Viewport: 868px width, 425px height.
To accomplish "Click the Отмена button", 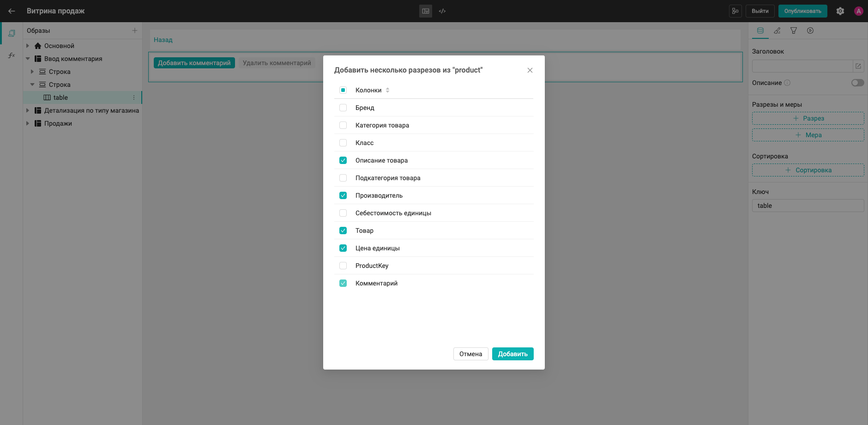I will coord(470,354).
